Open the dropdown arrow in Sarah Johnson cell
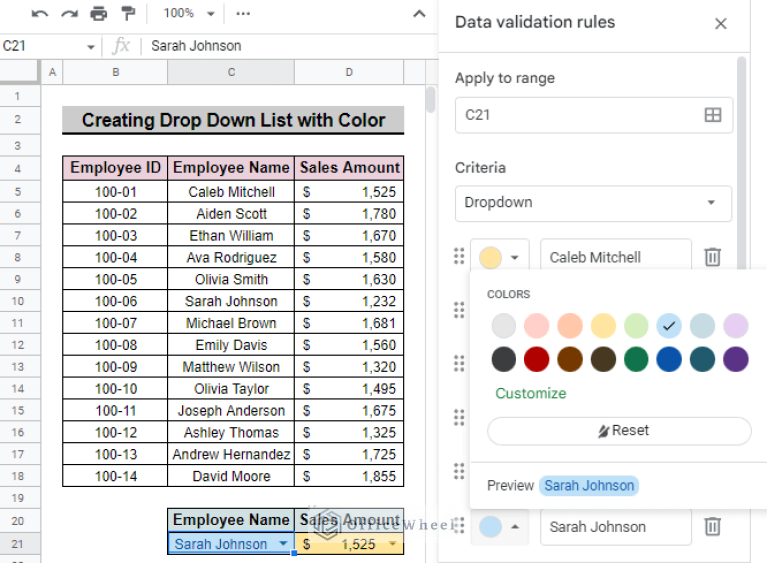 click(283, 544)
